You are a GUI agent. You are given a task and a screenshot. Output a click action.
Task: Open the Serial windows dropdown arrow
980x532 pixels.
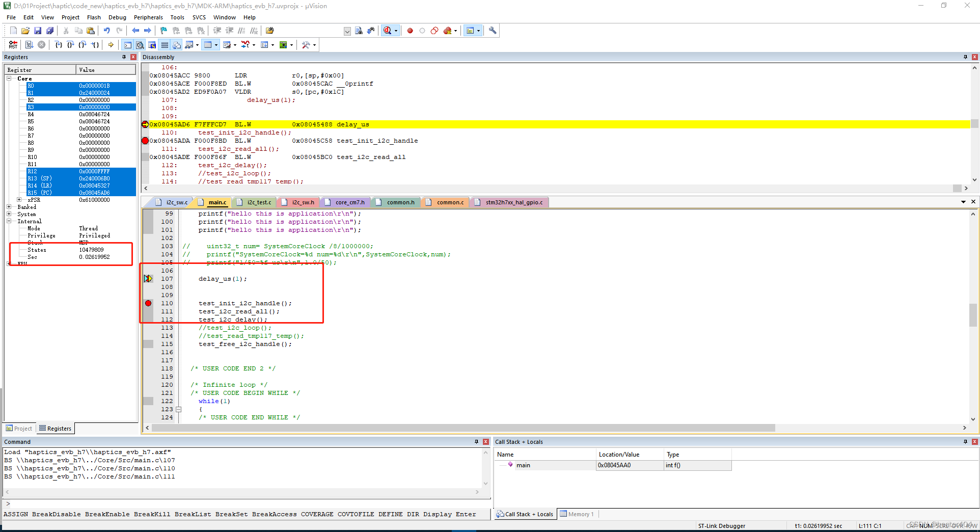pos(235,45)
